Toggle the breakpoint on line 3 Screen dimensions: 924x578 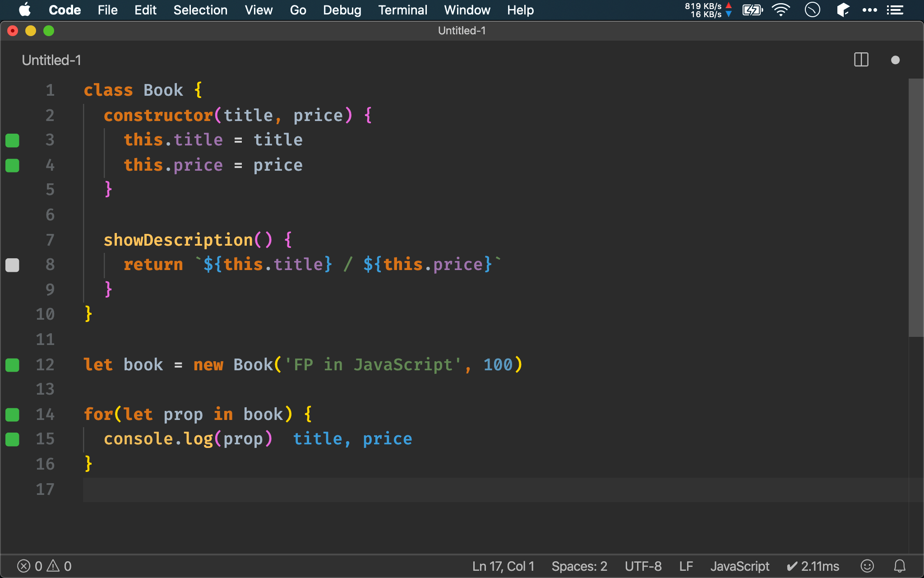13,140
